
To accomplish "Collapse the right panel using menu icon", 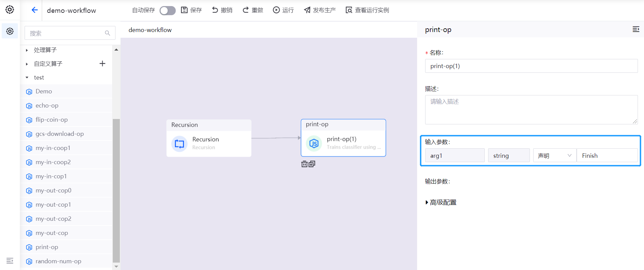I will [x=636, y=30].
